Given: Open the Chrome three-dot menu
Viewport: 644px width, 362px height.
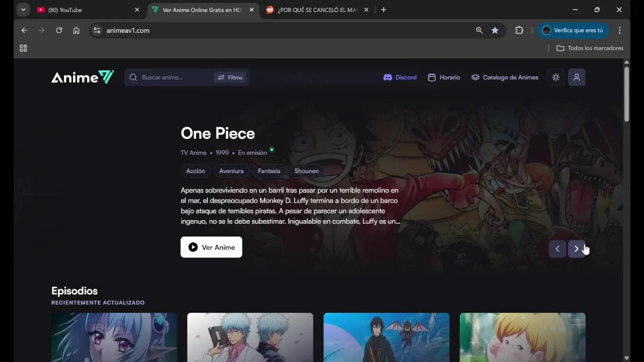Looking at the screenshot, I should (x=620, y=31).
